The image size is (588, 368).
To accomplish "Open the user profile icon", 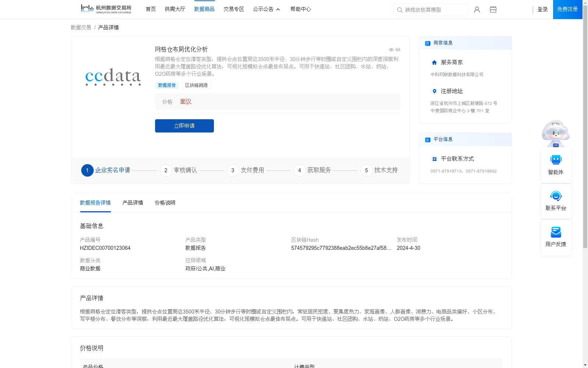I will click(477, 10).
